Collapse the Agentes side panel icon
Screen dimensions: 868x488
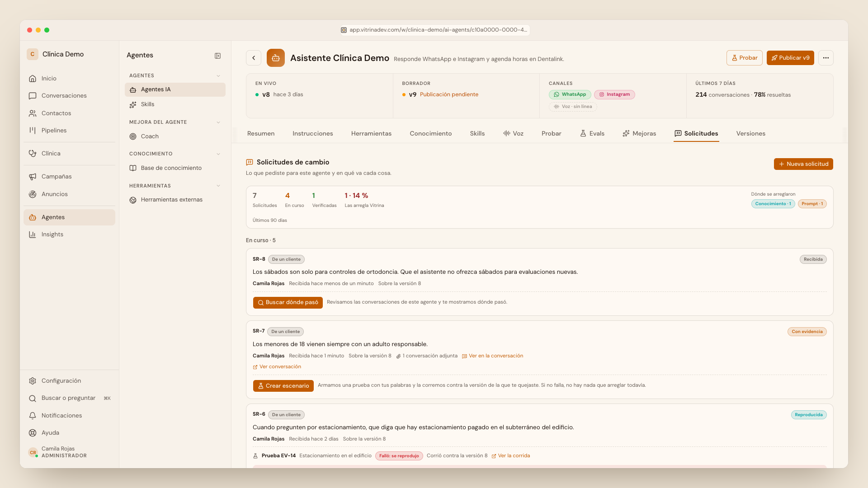tap(217, 56)
